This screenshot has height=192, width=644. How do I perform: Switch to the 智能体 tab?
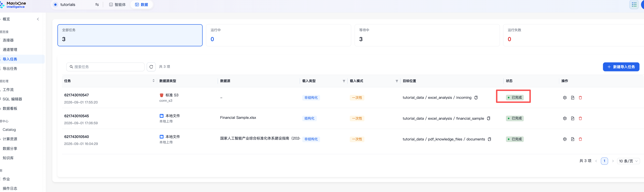point(117,5)
